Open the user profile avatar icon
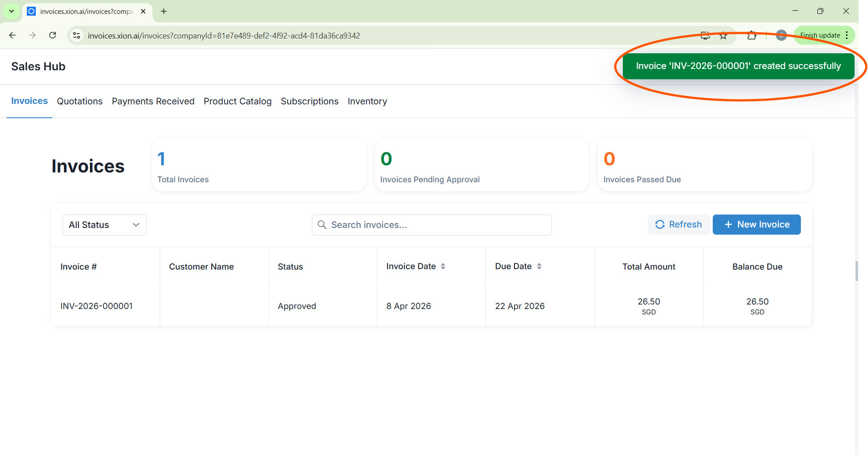 click(x=781, y=35)
